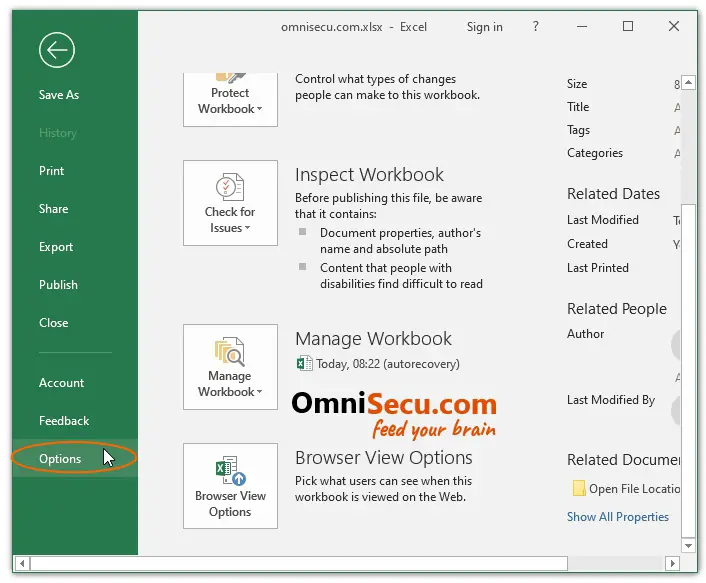The height and width of the screenshot is (583, 706).
Task: Click the omnisecu.com.xlsx title text
Action: point(331,27)
